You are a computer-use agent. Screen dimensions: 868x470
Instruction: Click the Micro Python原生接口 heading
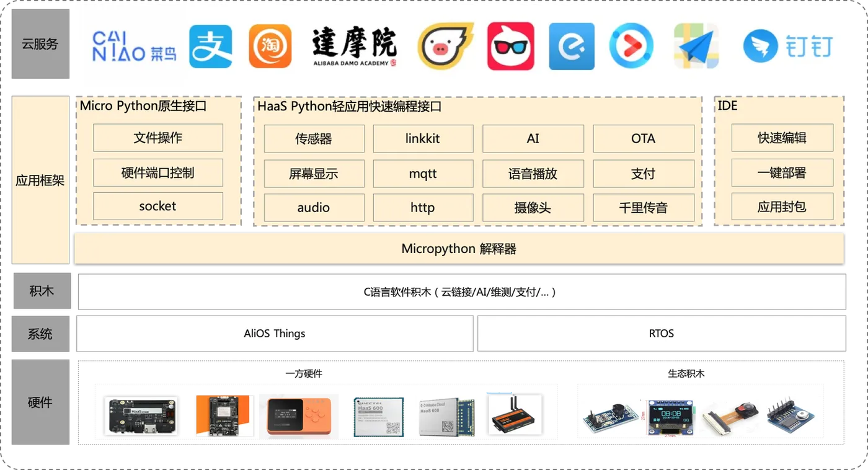click(143, 106)
